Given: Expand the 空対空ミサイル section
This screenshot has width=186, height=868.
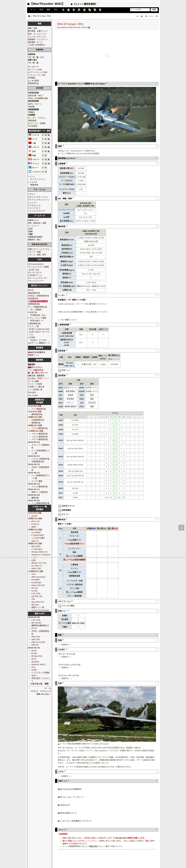Looking at the screenshot, I should (60, 506).
